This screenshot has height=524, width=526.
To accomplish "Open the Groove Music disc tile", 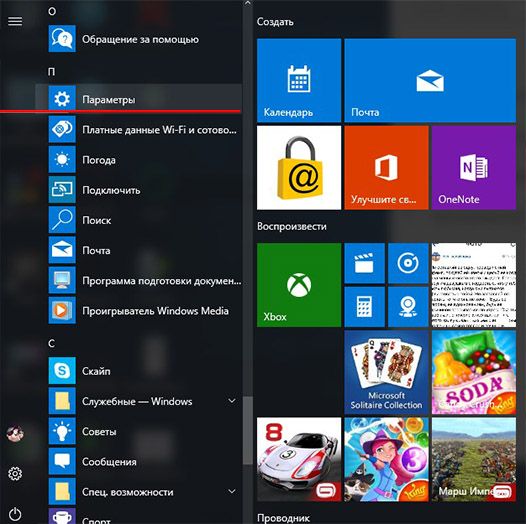I will point(408,263).
